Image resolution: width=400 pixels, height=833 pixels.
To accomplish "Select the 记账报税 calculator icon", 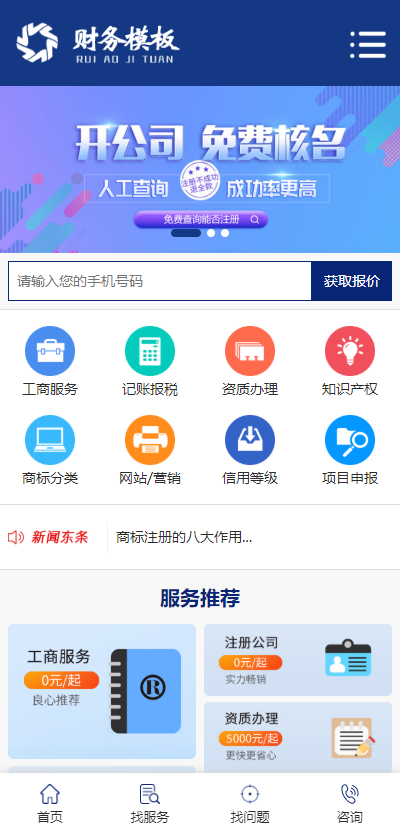I will point(150,351).
